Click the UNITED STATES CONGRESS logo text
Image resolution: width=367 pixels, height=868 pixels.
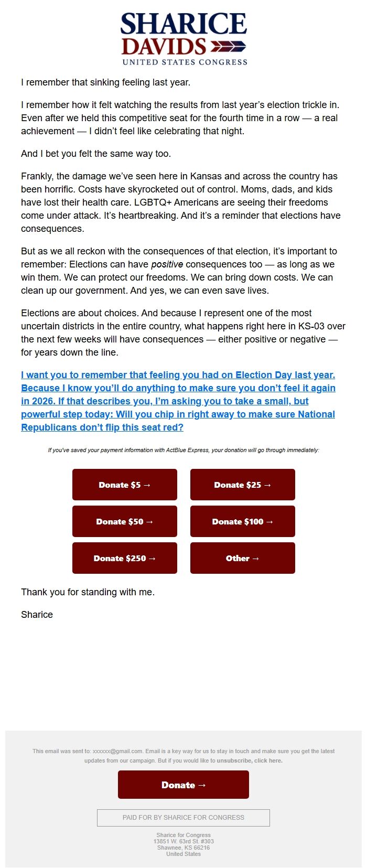(183, 62)
